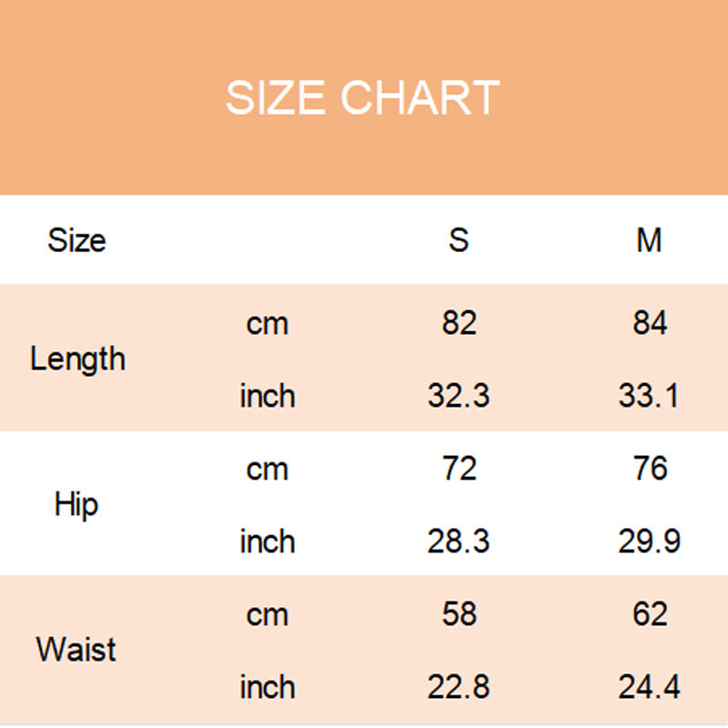This screenshot has width=728, height=728.
Task: Click the SIZE CHART title
Action: (362, 97)
